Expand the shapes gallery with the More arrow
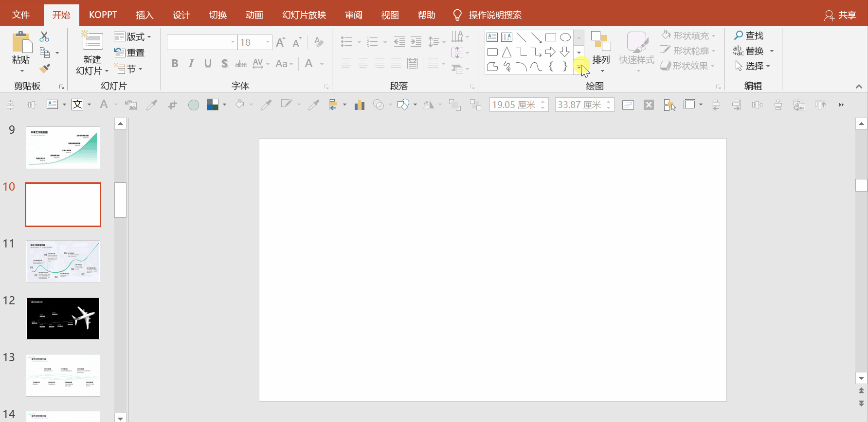 tap(579, 67)
